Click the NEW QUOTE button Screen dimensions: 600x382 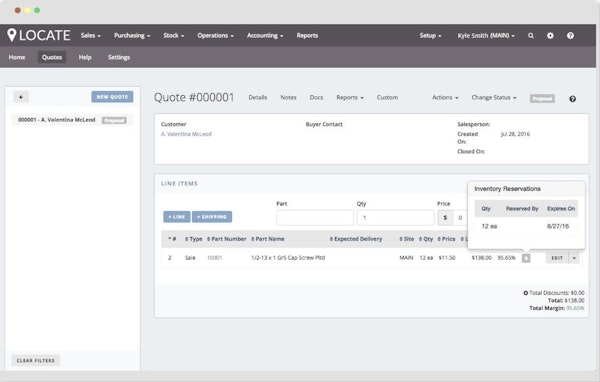pyautogui.click(x=112, y=97)
